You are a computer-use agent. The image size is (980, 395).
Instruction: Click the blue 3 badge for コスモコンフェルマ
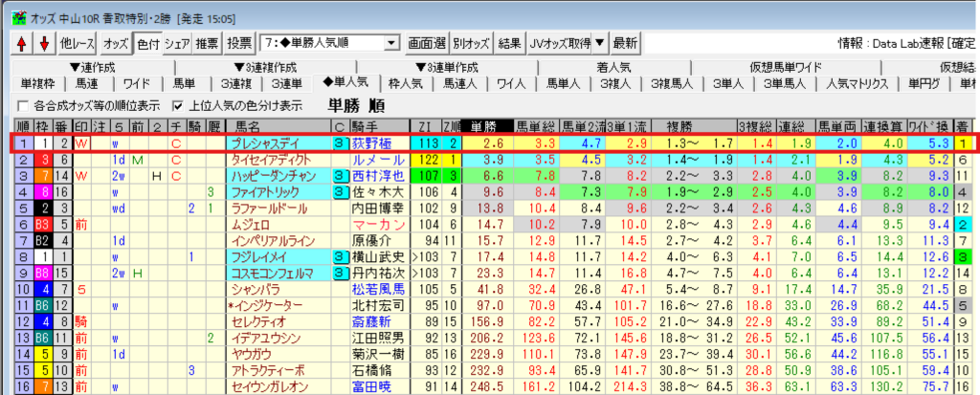pyautogui.click(x=340, y=273)
